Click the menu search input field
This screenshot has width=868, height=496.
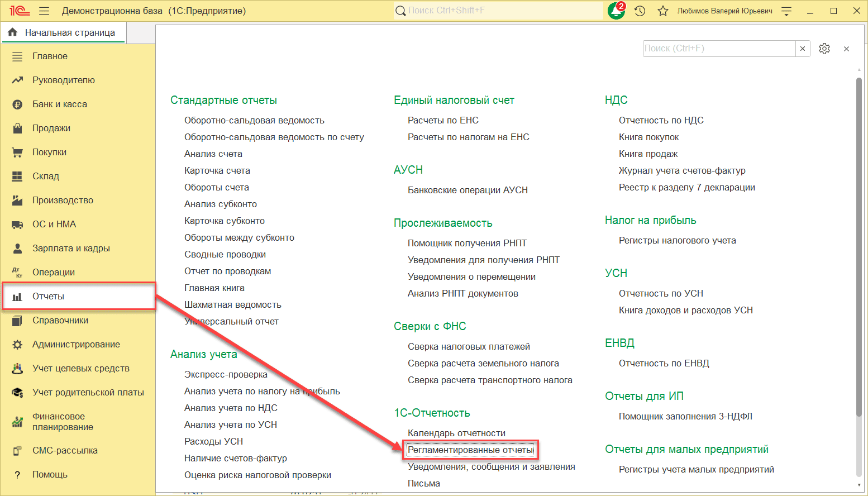pos(718,49)
